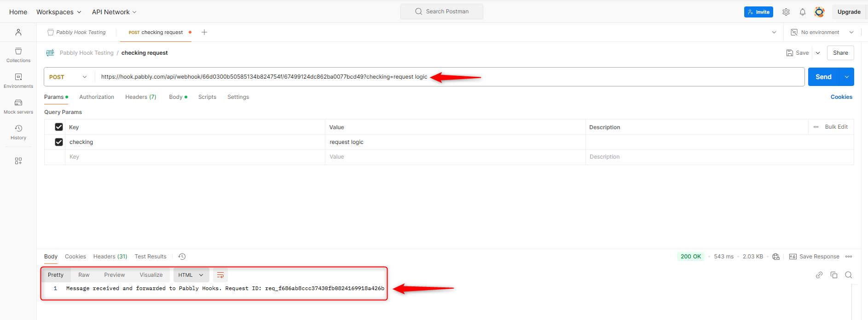Click the response history clock icon
This screenshot has width=868, height=320.
coord(182,257)
